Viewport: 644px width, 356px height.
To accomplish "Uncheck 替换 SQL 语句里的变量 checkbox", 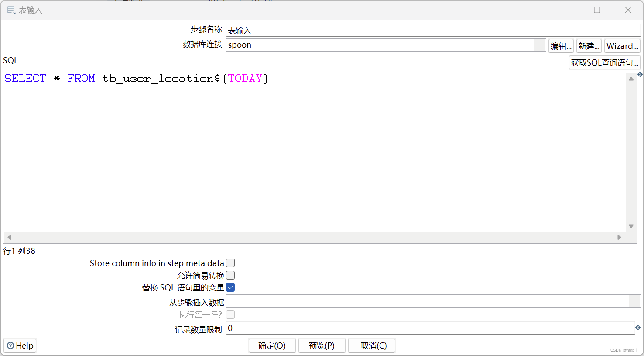I will (230, 287).
